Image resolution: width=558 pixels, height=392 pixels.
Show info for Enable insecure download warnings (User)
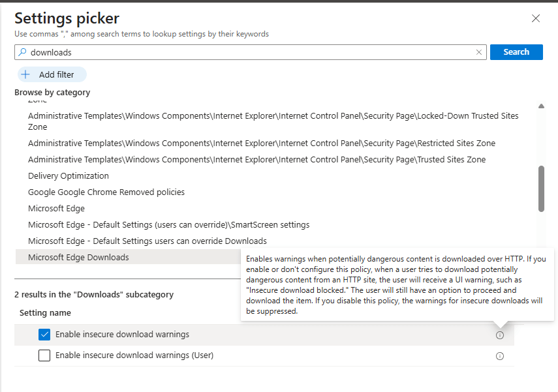coord(500,356)
